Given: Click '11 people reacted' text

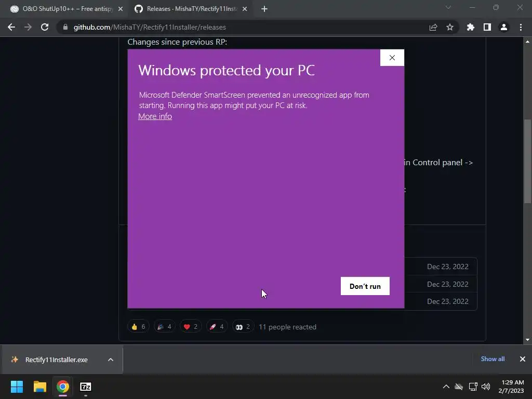Looking at the screenshot, I should coord(287,327).
